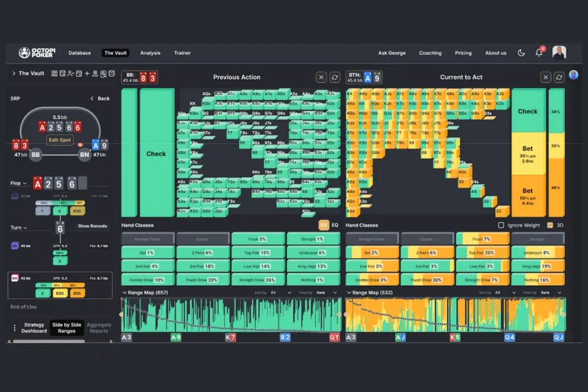Screen dimensions: 588x392
Task: Open the user profile avatar
Action: tap(559, 53)
